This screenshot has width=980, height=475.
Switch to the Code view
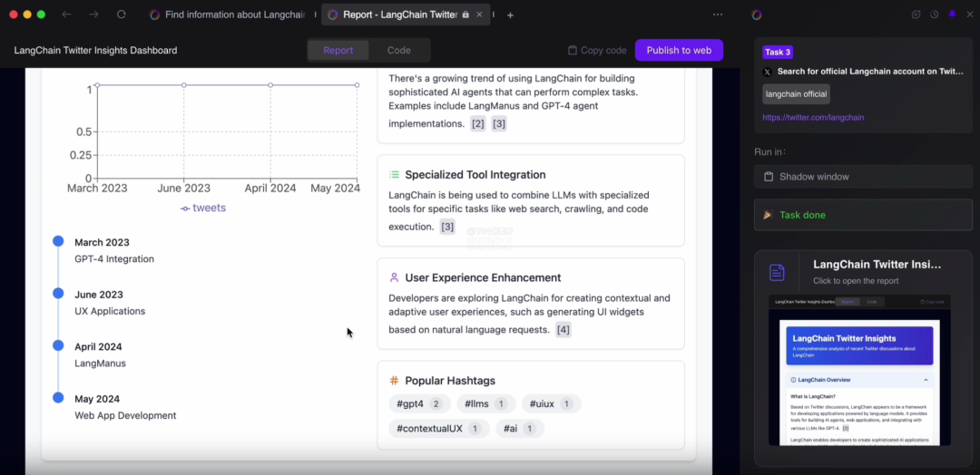tap(398, 51)
